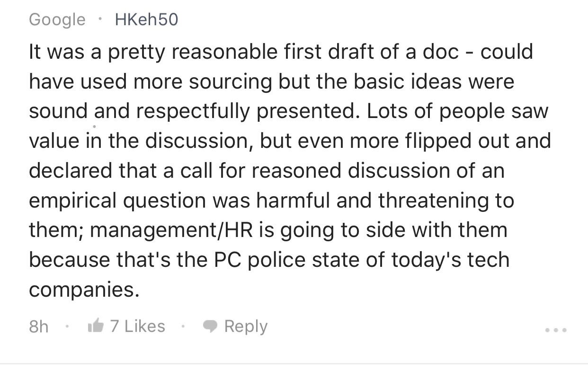Tap the thumbs-up like icon
Screen dimensions: 588x365
click(96, 326)
